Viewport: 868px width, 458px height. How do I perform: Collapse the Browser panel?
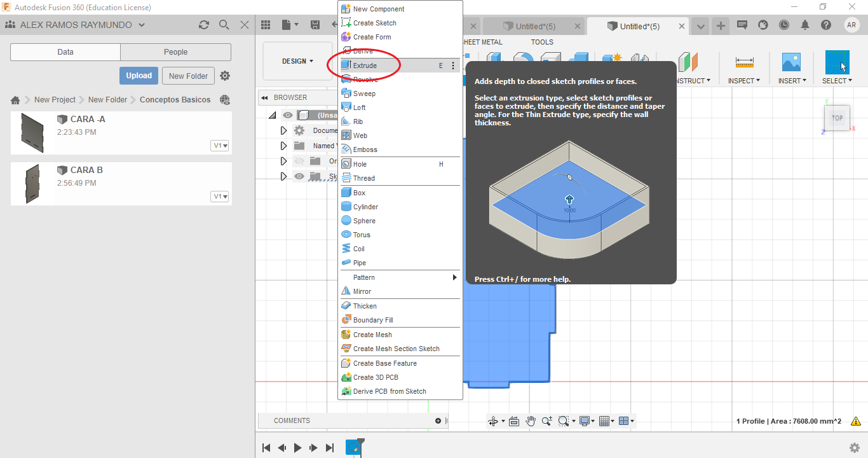(265, 97)
